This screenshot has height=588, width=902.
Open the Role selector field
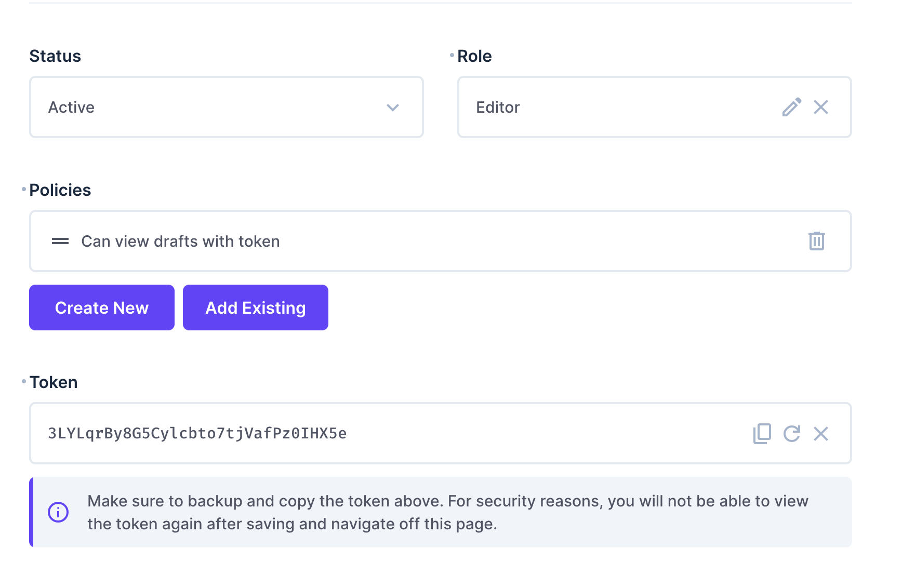click(x=598, y=107)
